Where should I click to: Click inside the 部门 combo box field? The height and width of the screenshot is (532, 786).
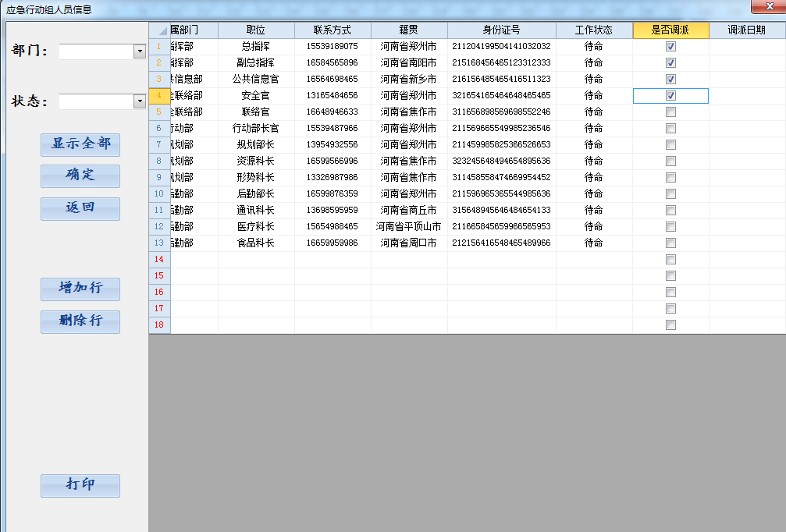click(96, 51)
